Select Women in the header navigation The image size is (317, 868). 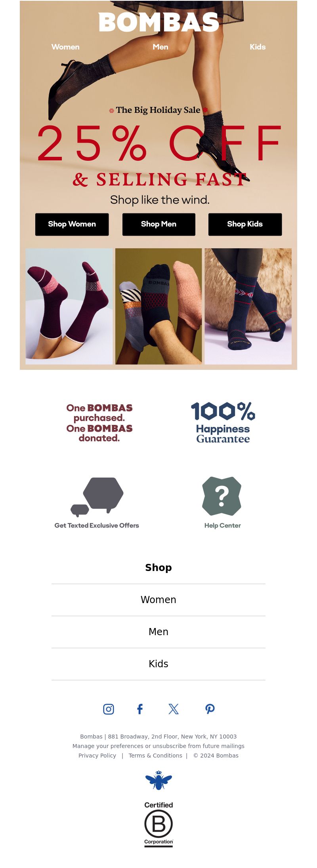(65, 47)
